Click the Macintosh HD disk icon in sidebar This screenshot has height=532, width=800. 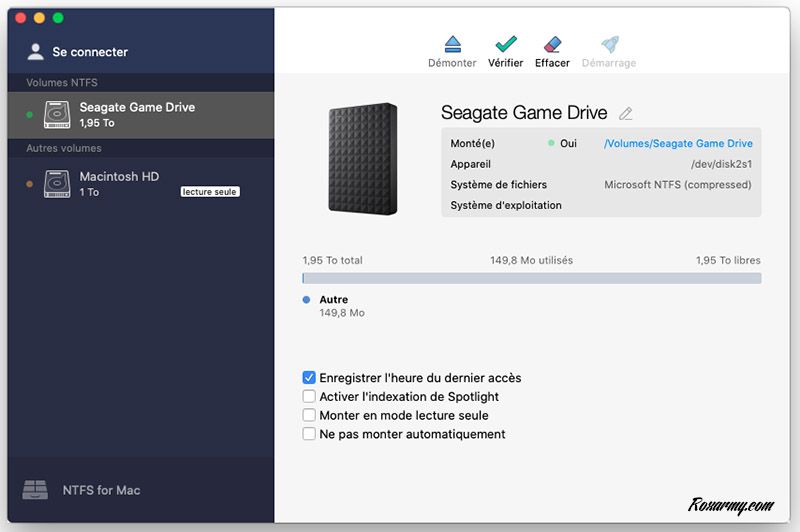click(57, 184)
